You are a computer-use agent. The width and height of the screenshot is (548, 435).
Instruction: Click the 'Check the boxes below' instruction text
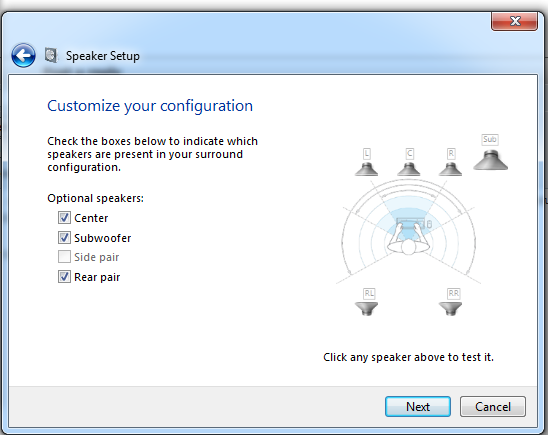click(152, 154)
